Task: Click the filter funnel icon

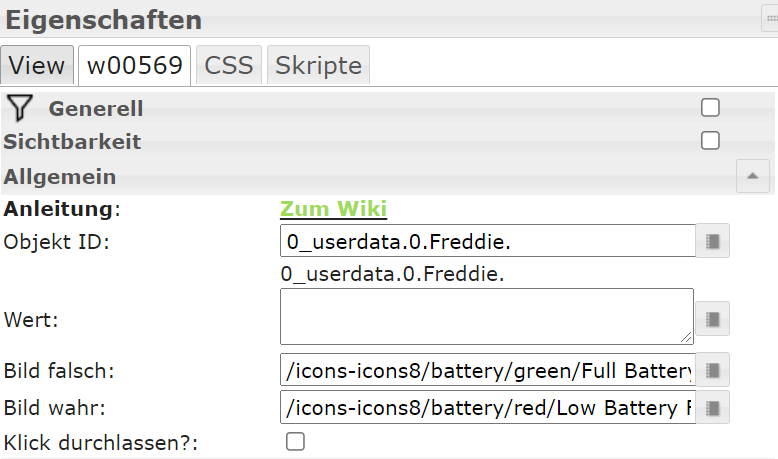Action: point(20,108)
